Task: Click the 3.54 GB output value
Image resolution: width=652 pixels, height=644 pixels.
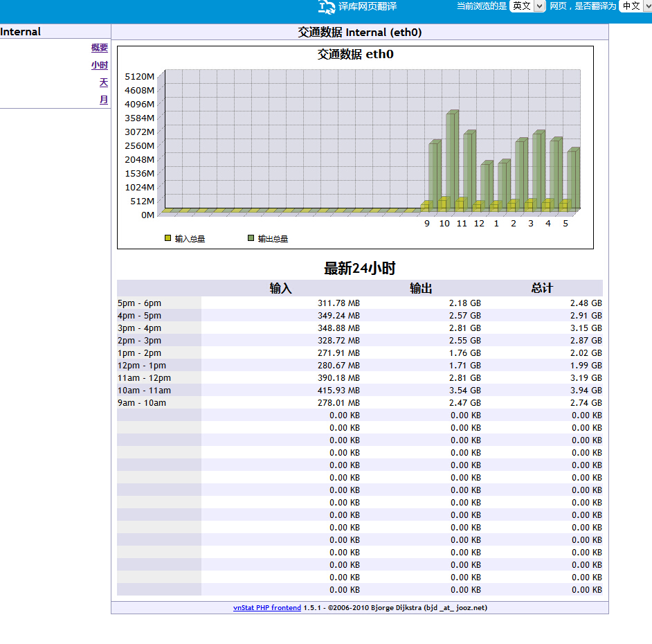Action: point(465,391)
